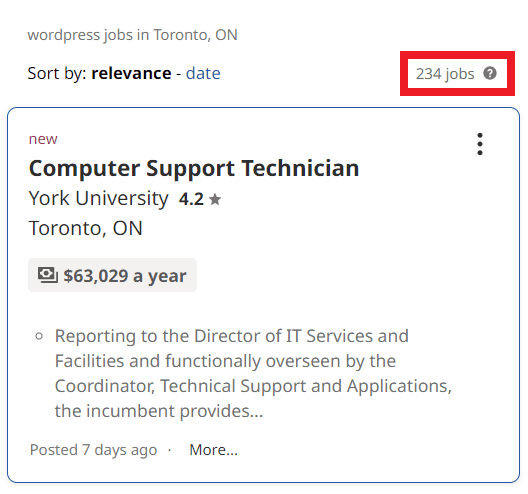Click the 4.2 company rating
This screenshot has height=494, width=528.
tap(191, 199)
